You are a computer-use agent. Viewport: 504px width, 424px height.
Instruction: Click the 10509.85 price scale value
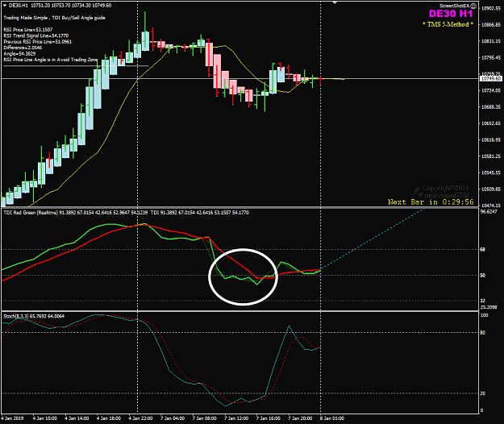[x=490, y=189]
